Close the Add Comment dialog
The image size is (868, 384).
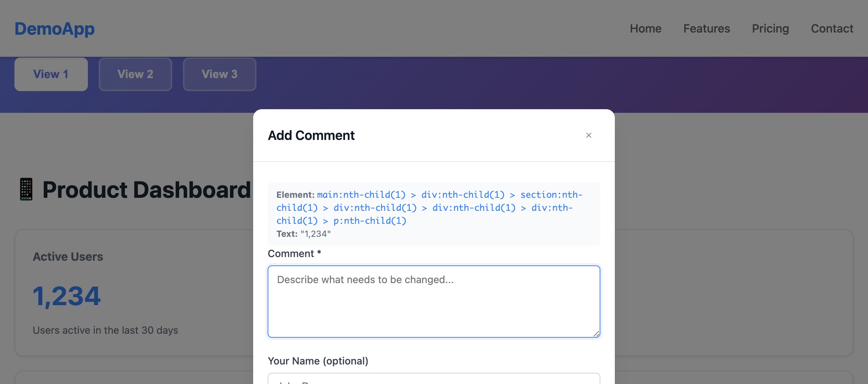[x=589, y=135]
